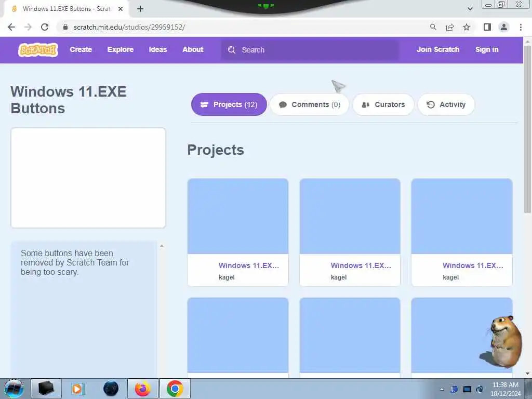Select the Projects (12) tab

point(229,104)
